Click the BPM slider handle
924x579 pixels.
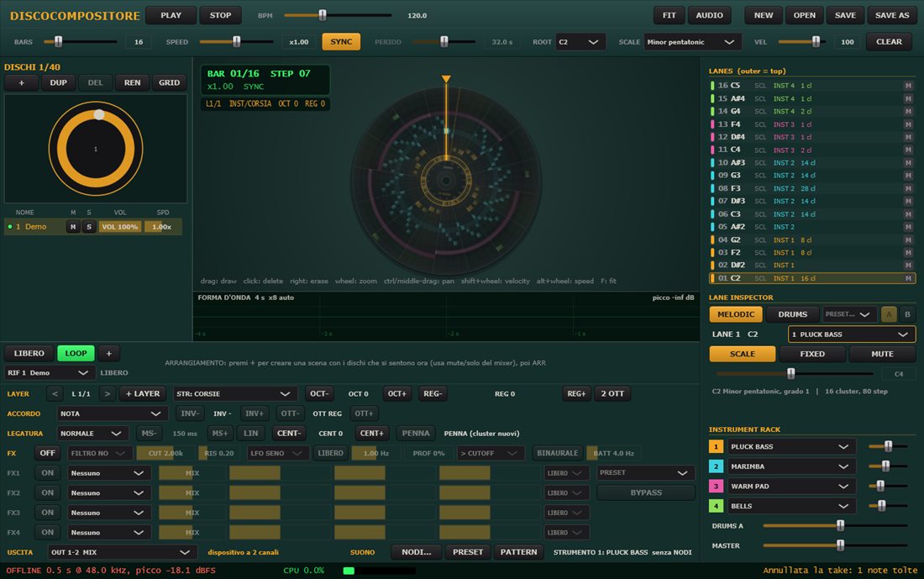[x=323, y=15]
